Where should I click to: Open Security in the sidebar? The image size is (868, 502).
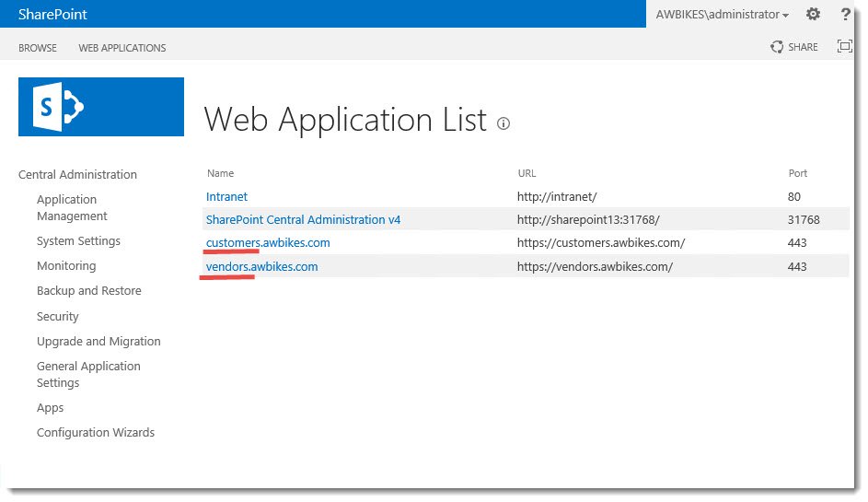(x=58, y=316)
